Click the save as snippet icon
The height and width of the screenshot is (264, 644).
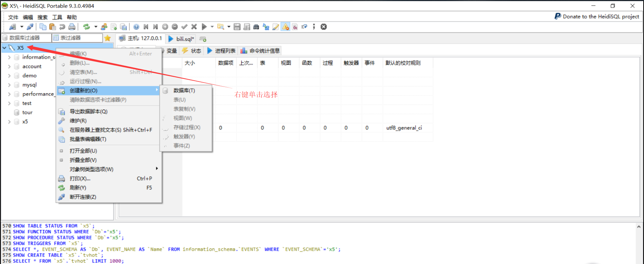point(247,27)
